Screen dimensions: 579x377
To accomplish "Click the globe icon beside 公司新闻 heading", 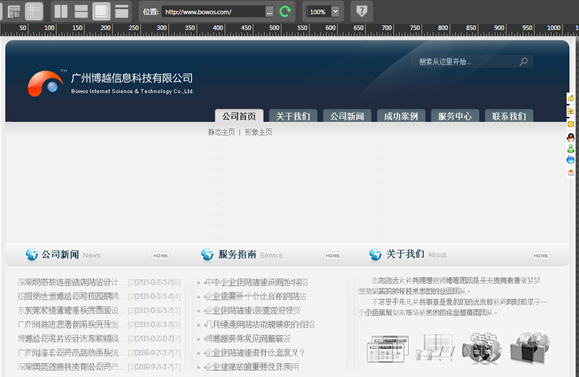I will point(32,254).
